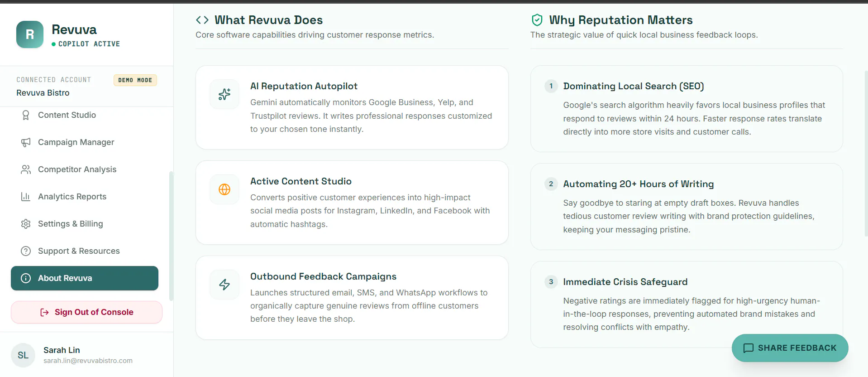868x377 pixels.
Task: Click the About Revuva info icon
Action: point(26,278)
